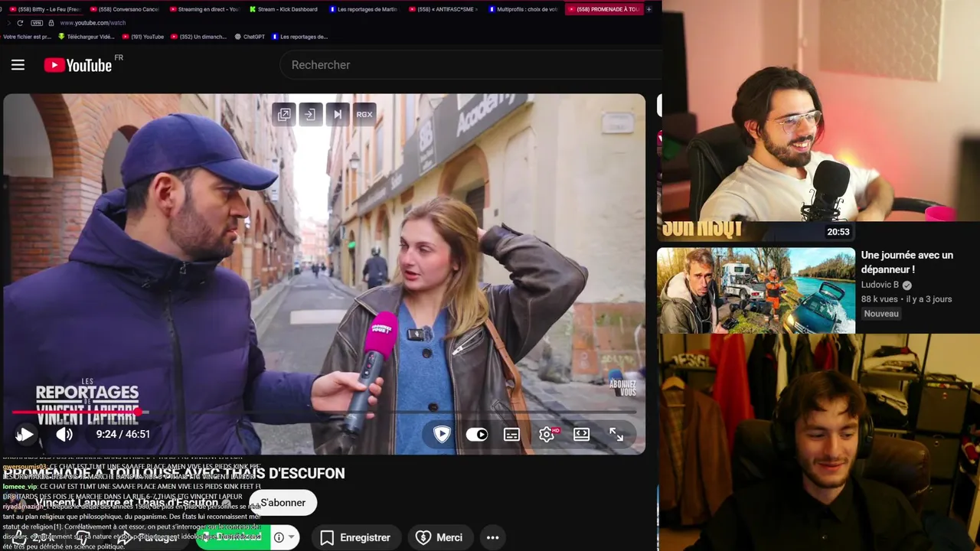Focus the Rechercher search box

click(x=471, y=65)
